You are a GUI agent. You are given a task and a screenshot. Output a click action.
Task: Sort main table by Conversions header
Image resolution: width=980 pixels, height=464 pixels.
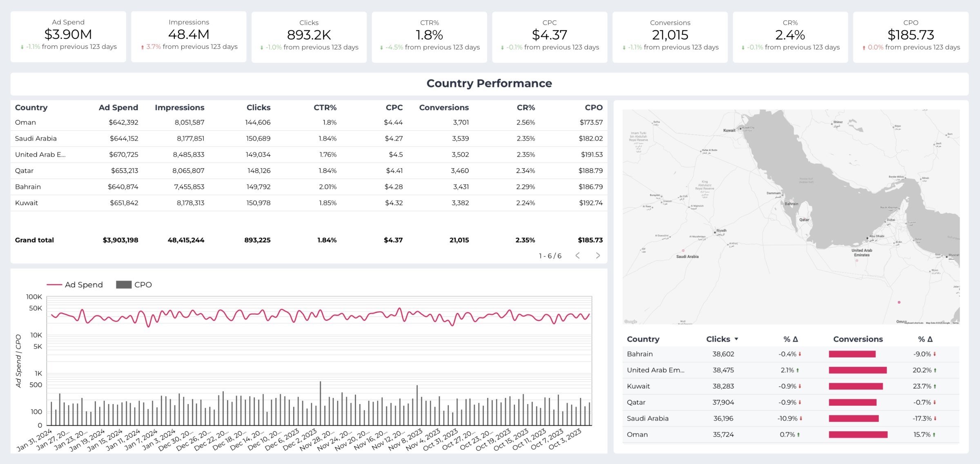[443, 107]
